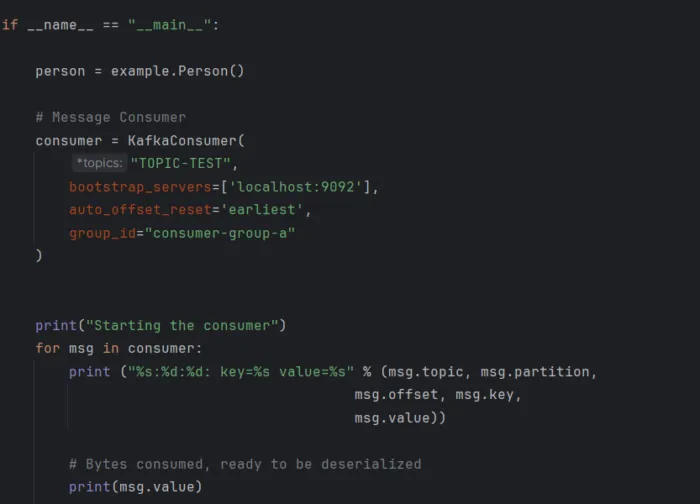Place cursor in "# Message Consumer" comment
This screenshot has height=504, width=700.
(110, 117)
